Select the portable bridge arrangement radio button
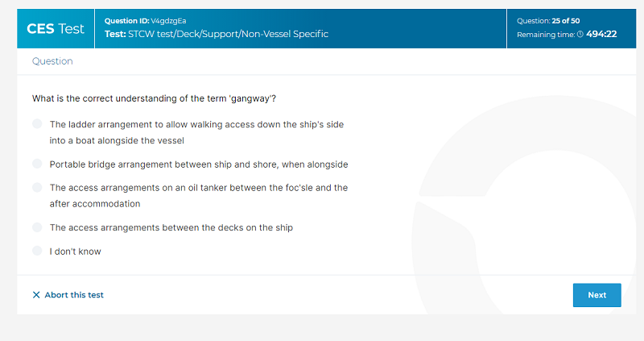644x341 pixels. click(37, 164)
